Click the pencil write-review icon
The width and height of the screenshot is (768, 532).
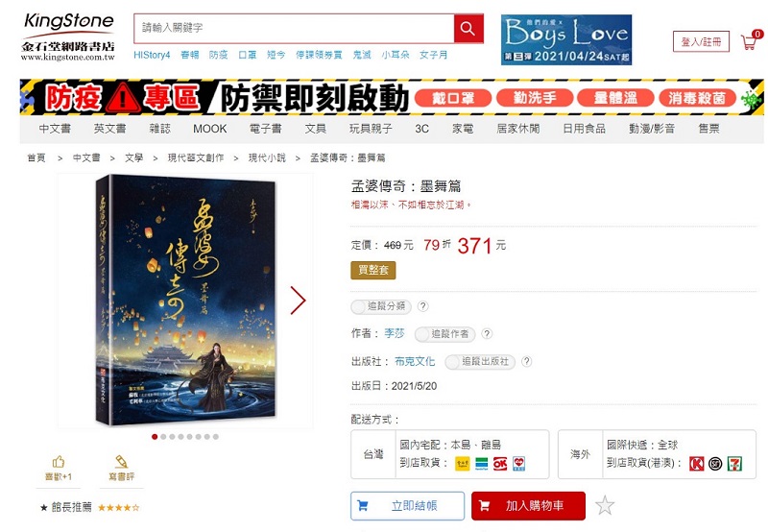121,462
